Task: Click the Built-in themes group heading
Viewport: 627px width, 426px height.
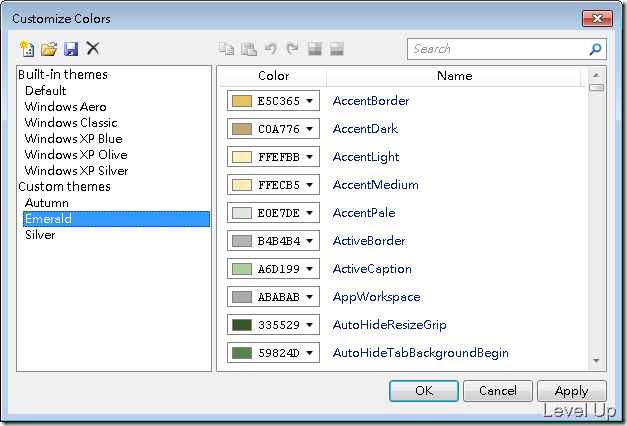Action: (63, 74)
